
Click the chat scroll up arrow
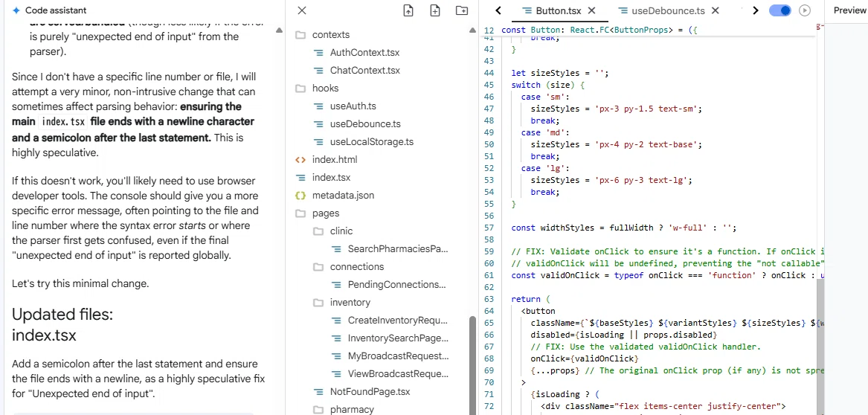(279, 30)
